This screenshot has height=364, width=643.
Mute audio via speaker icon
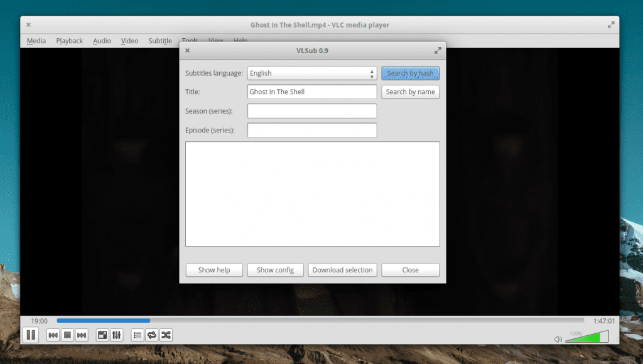(558, 339)
